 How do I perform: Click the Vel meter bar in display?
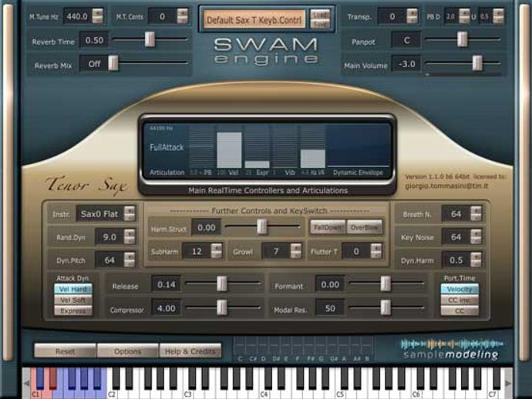click(229, 150)
